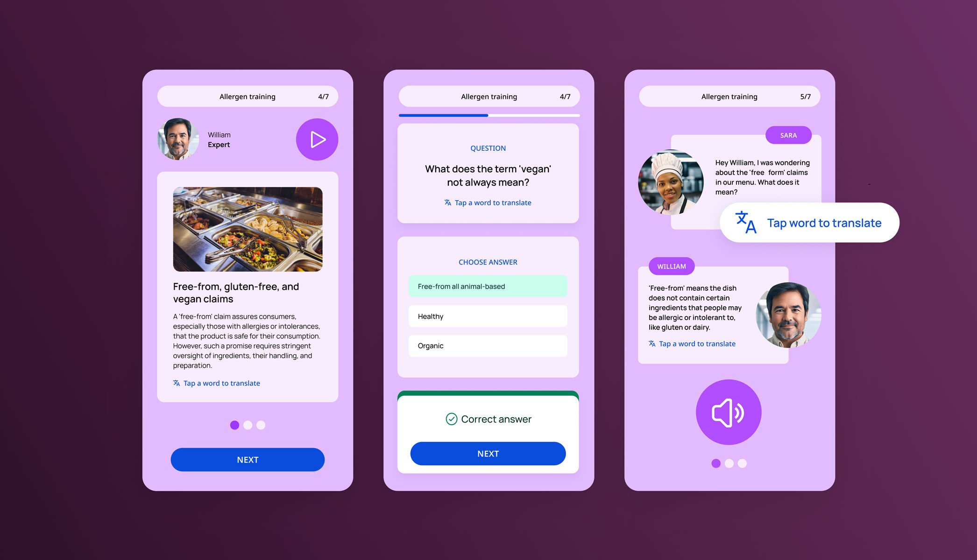The width and height of the screenshot is (977, 560).
Task: Select the 'Organic' answer option
Action: point(488,345)
